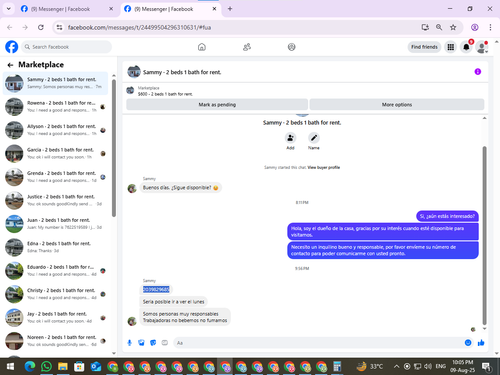The image size is (500, 375).
Task: Click the Search Facebook field
Action: tap(67, 47)
